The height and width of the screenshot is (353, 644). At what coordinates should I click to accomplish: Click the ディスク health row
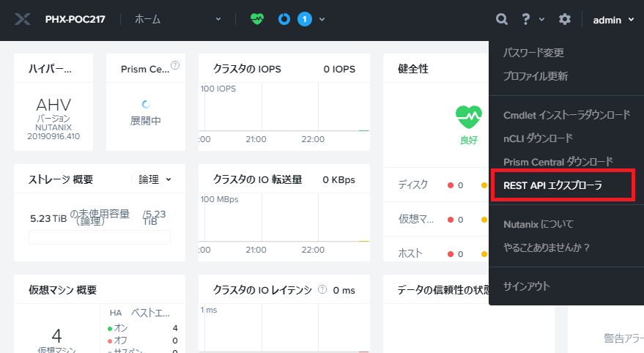[435, 185]
